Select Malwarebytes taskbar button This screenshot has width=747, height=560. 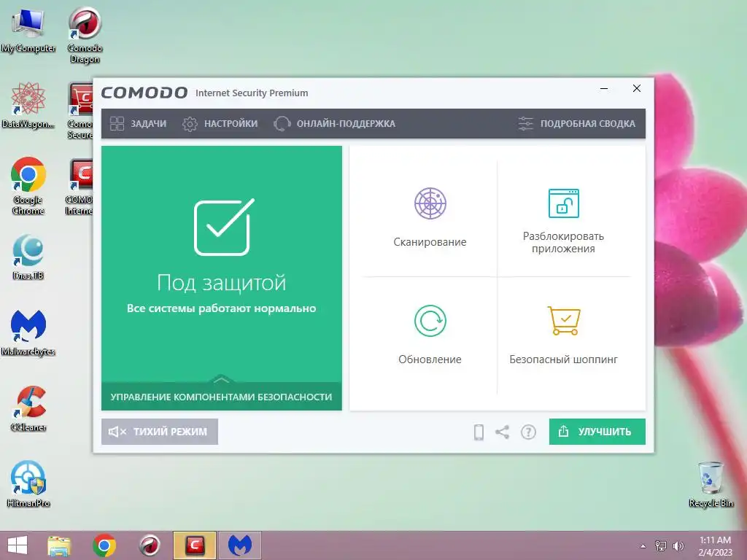(239, 545)
